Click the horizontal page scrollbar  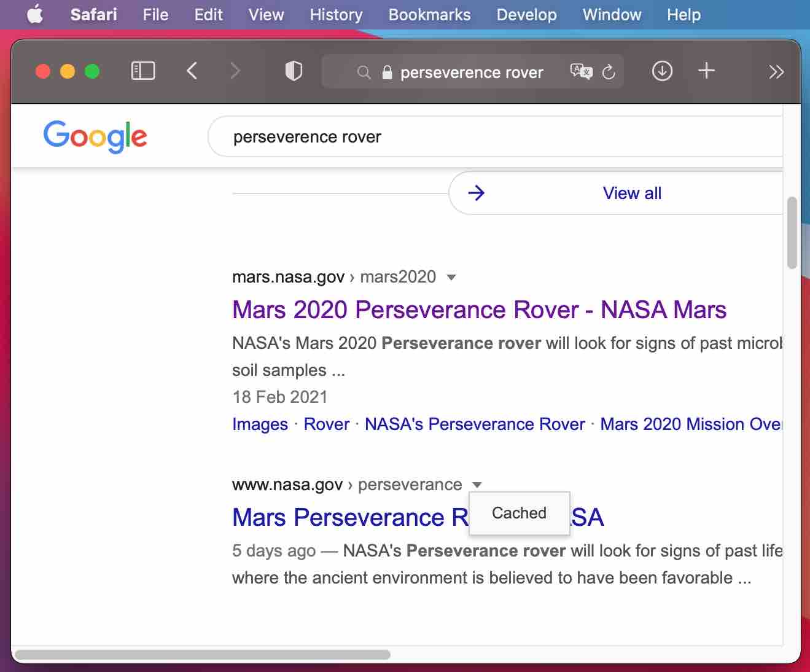pos(201,654)
